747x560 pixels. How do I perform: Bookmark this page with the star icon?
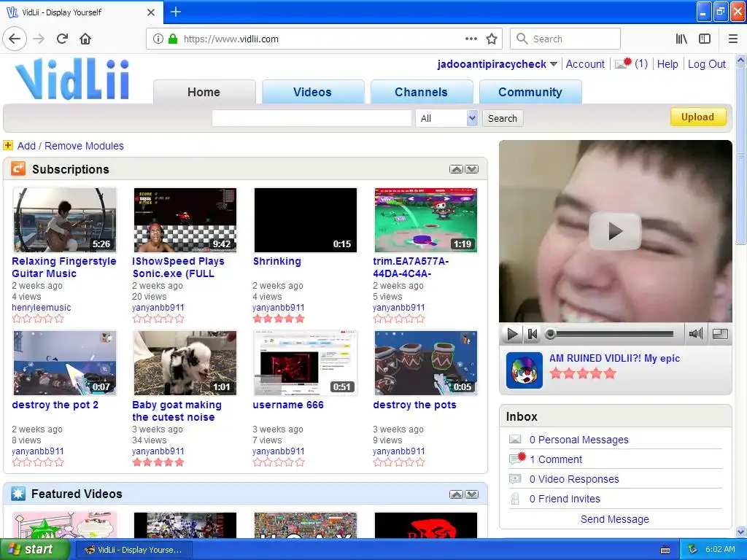492,39
